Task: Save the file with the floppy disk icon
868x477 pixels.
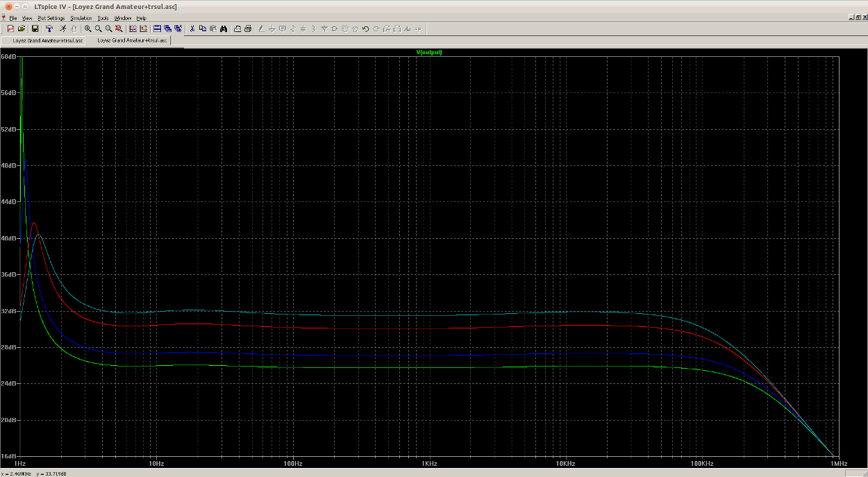Action: pos(35,28)
